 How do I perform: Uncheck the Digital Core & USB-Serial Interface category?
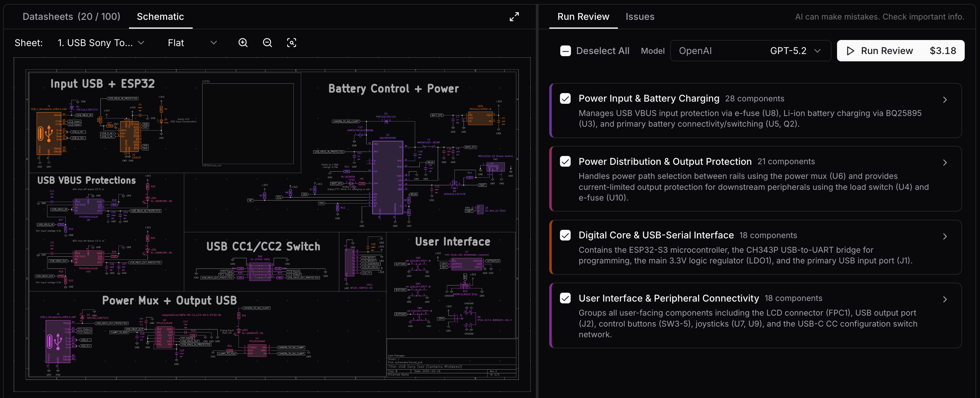tap(565, 235)
